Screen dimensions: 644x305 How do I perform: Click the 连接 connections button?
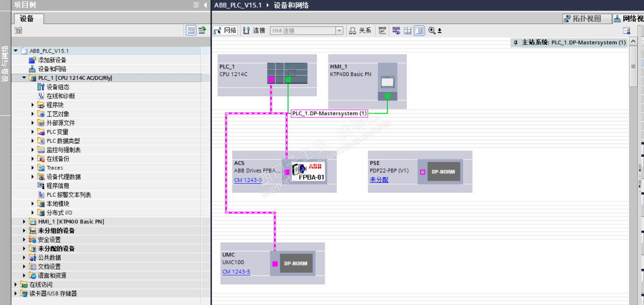(x=254, y=31)
